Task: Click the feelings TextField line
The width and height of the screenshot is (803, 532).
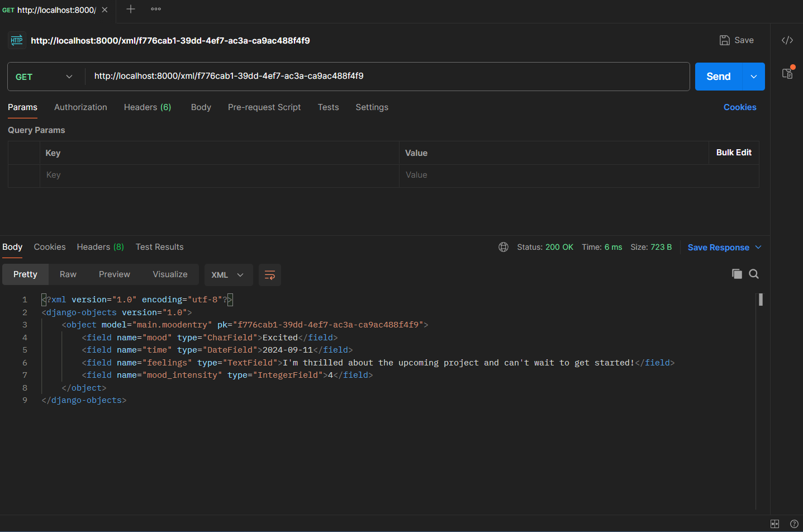Action: point(378,363)
